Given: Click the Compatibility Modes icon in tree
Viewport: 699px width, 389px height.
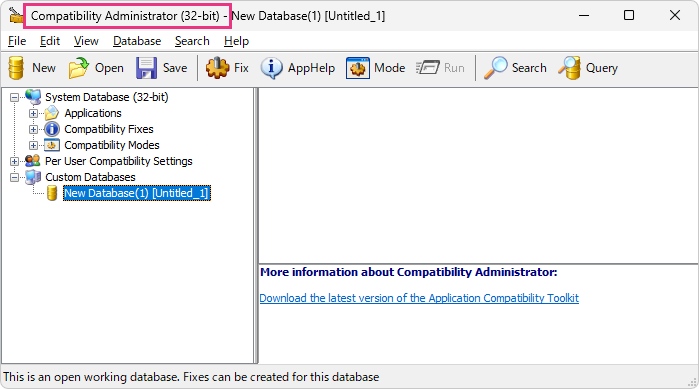Looking at the screenshot, I should (x=52, y=145).
